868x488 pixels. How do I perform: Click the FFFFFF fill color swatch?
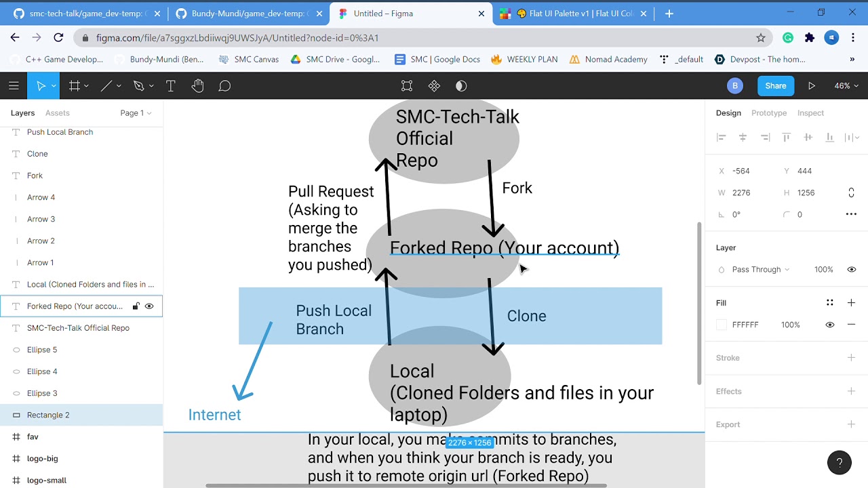tap(722, 325)
